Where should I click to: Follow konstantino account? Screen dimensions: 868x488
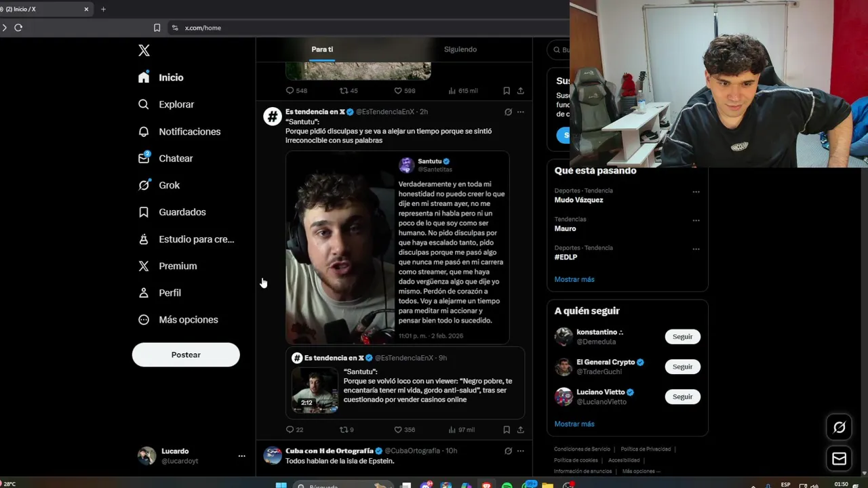click(682, 337)
